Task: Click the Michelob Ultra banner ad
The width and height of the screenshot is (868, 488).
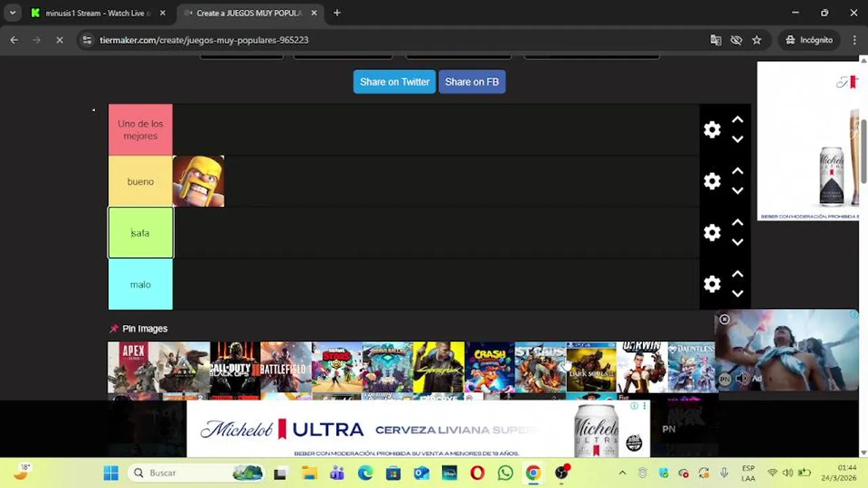Action: click(x=418, y=429)
